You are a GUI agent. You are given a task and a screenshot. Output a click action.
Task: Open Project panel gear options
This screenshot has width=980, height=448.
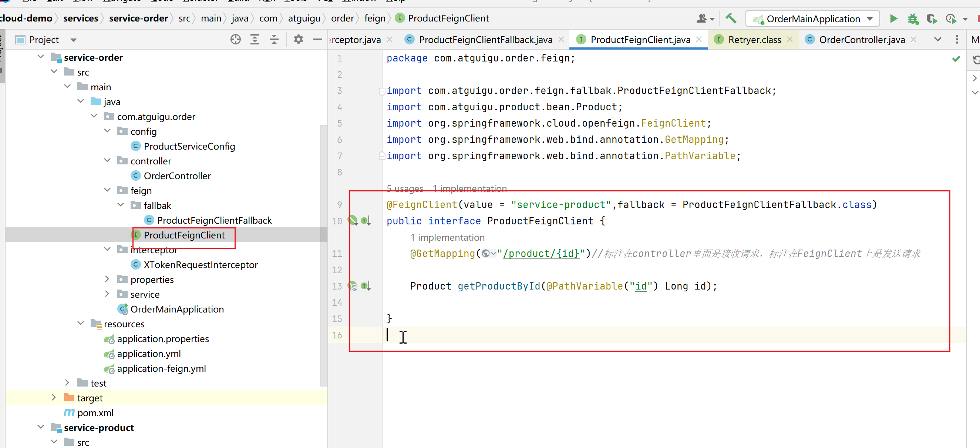(x=298, y=39)
